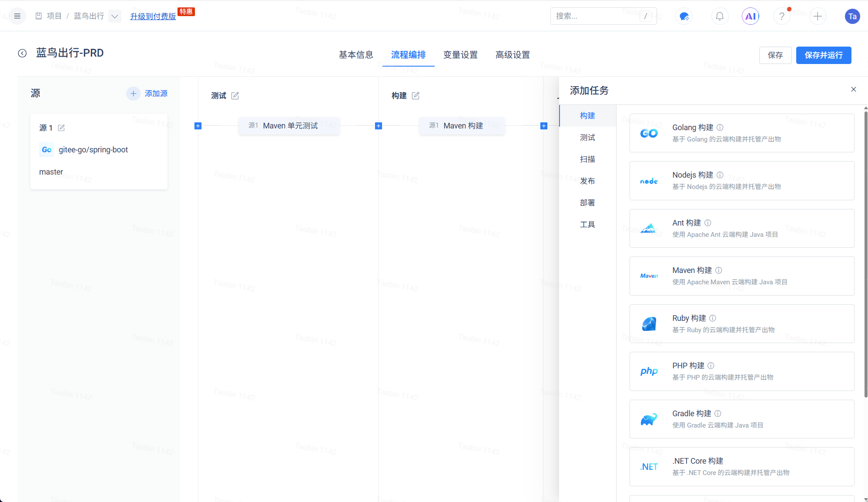Click the Go icon next to gitee-go/spring-boot

tap(47, 150)
